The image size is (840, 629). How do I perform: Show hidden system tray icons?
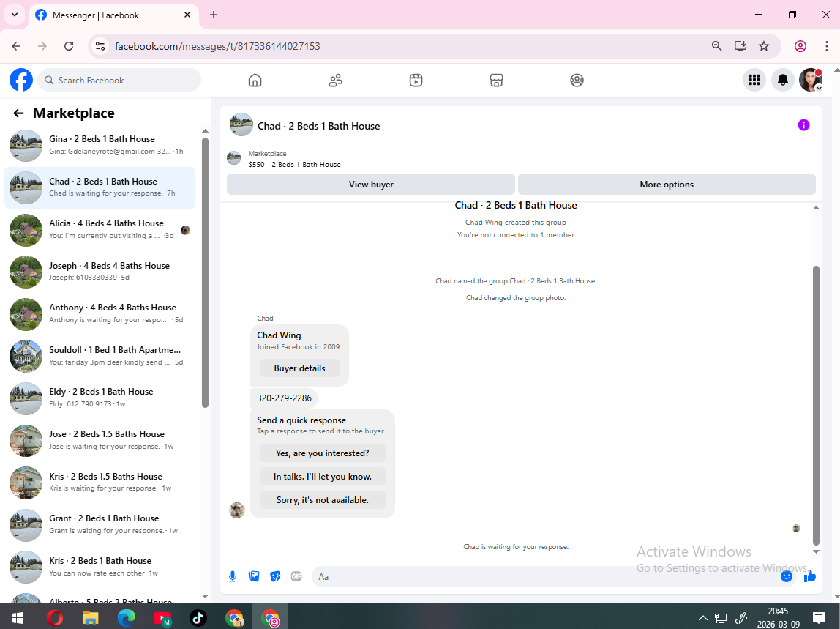703,618
